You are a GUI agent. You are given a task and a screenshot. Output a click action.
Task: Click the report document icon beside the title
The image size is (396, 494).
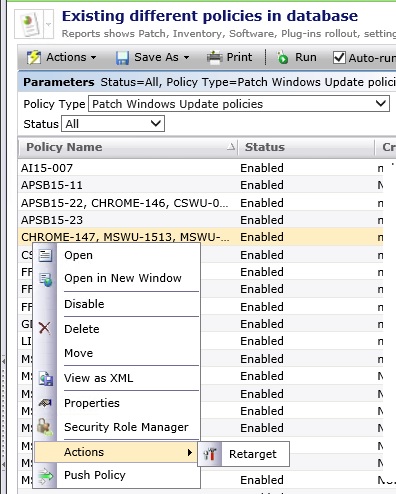29,24
